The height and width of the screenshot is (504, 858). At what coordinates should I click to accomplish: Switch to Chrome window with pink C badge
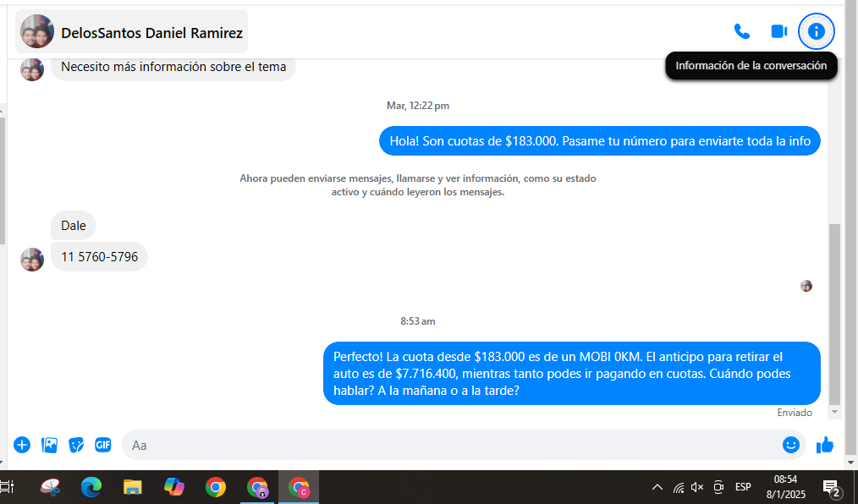coord(299,487)
